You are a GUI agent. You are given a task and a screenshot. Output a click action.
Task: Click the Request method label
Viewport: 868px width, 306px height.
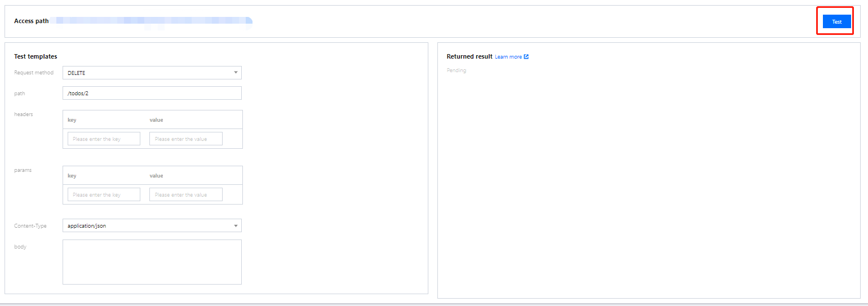pyautogui.click(x=34, y=73)
